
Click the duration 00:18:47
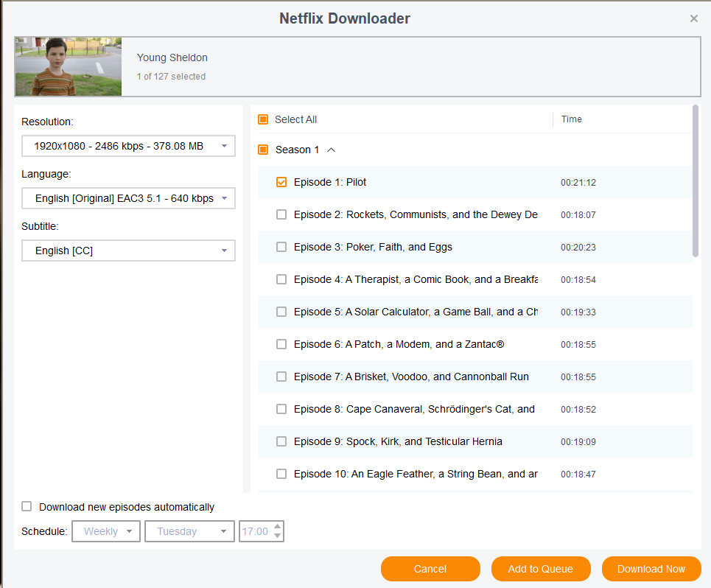coord(578,475)
